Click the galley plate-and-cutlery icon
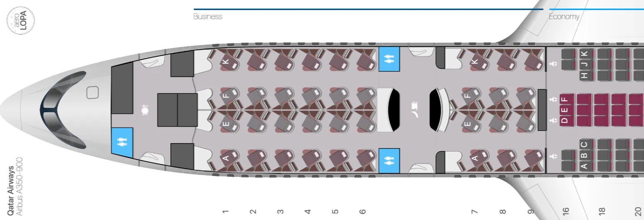This screenshot has height=220, width=644. tap(145, 110)
